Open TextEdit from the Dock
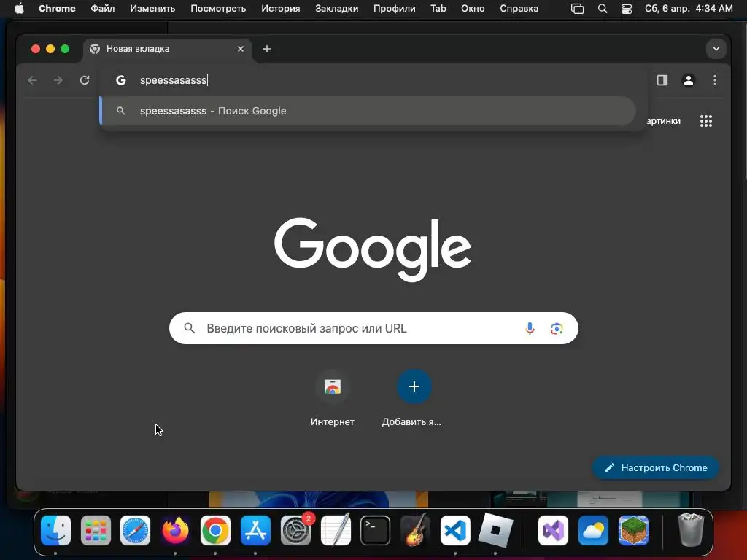 click(x=336, y=531)
